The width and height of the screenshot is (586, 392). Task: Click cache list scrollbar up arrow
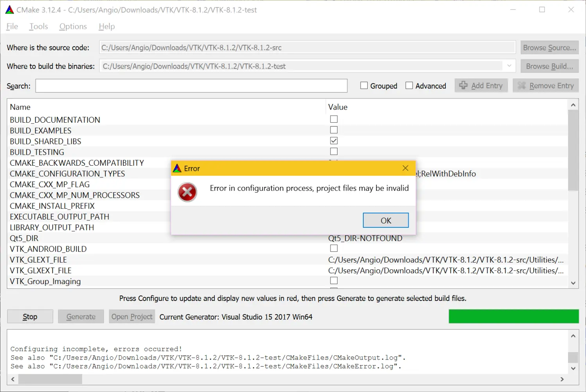pos(573,105)
